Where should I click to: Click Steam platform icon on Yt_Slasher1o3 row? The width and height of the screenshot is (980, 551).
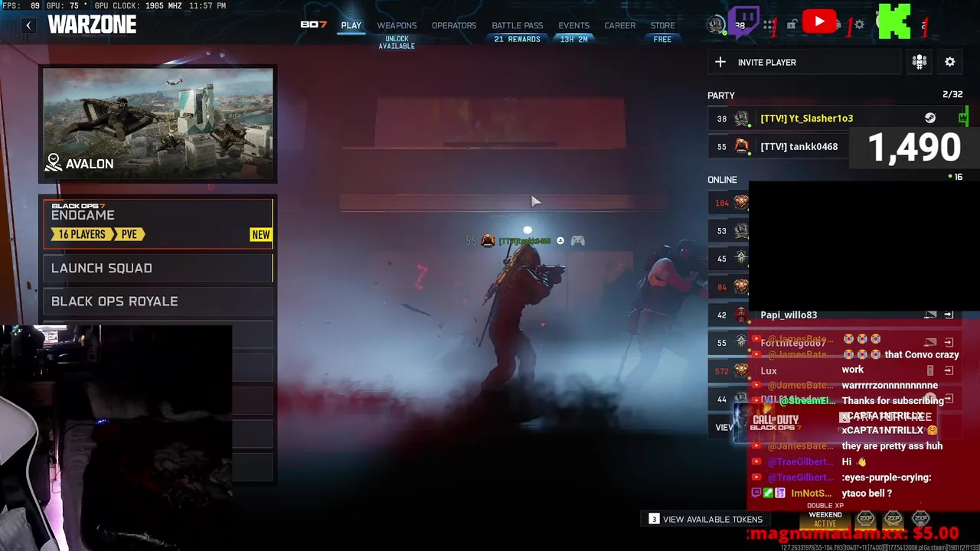930,118
